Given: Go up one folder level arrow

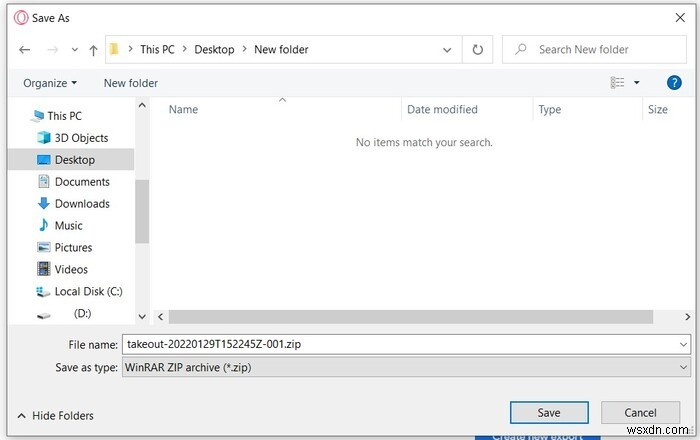Looking at the screenshot, I should tap(93, 50).
